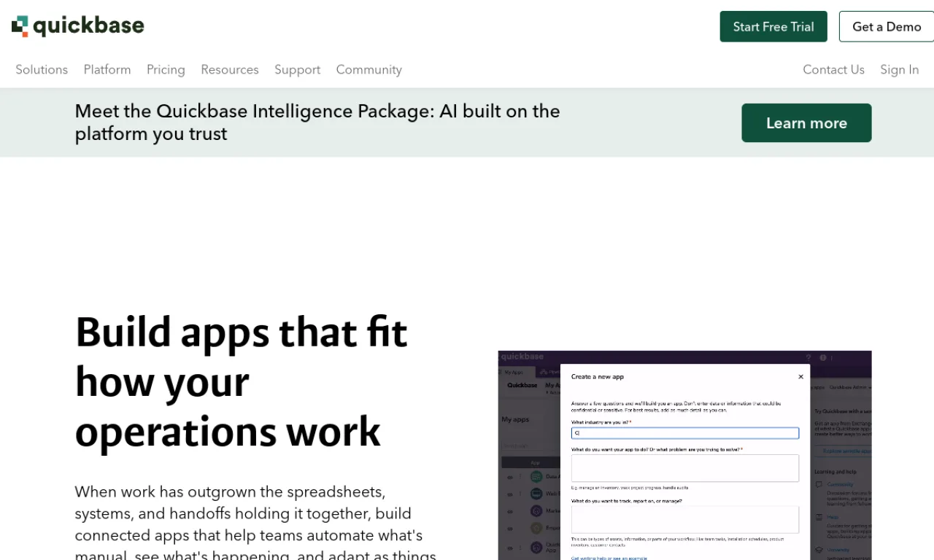Open the Quickbase logo home link
This screenshot has width=934, height=560.
pyautogui.click(x=78, y=26)
